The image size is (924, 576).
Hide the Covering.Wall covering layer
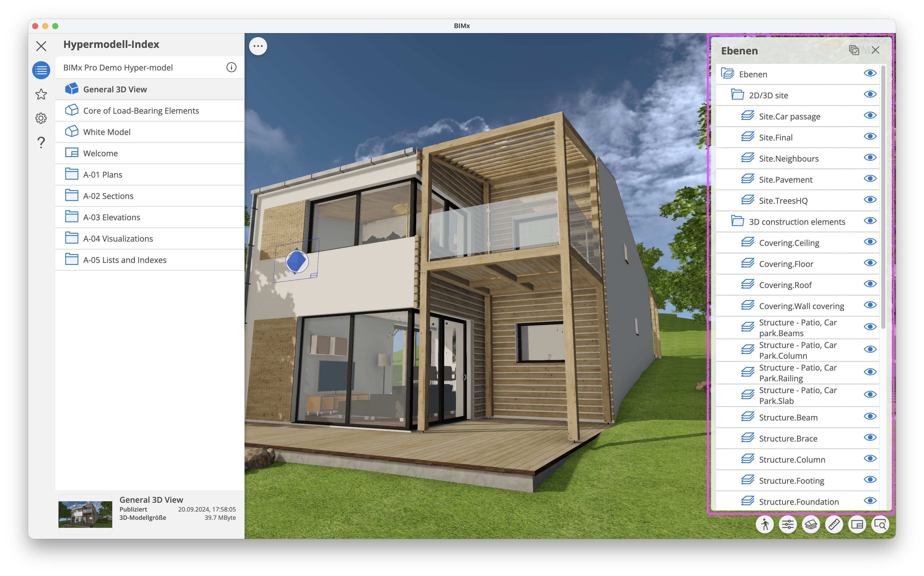(870, 305)
